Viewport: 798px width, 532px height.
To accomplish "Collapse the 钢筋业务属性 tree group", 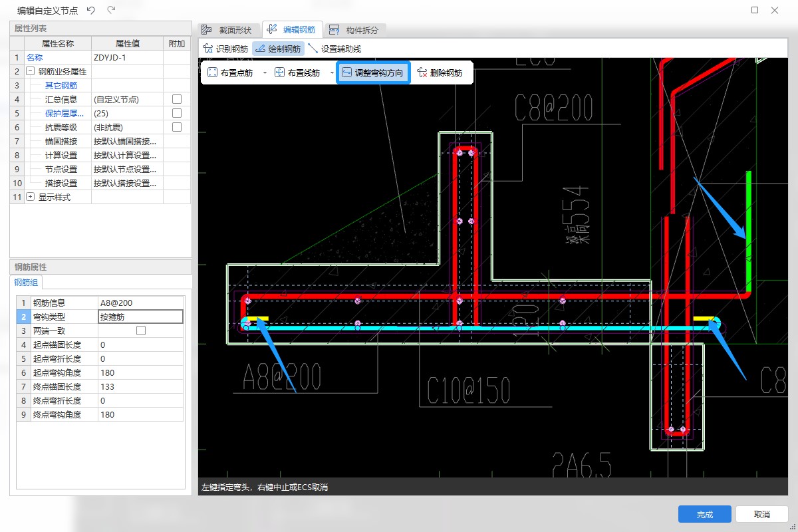I will pyautogui.click(x=30, y=71).
